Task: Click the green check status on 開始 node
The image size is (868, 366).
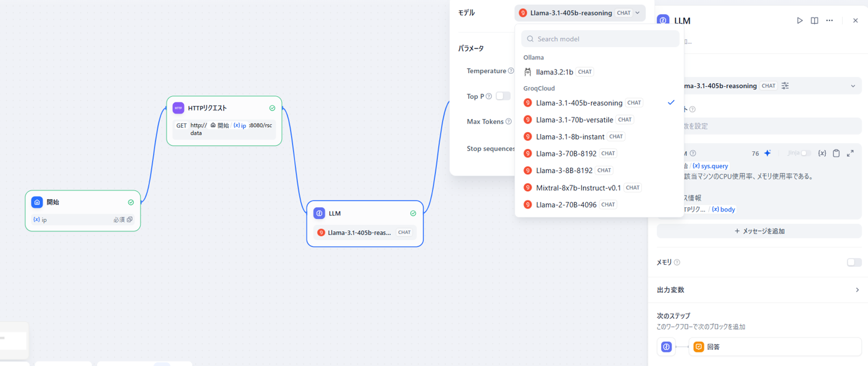Action: tap(131, 202)
